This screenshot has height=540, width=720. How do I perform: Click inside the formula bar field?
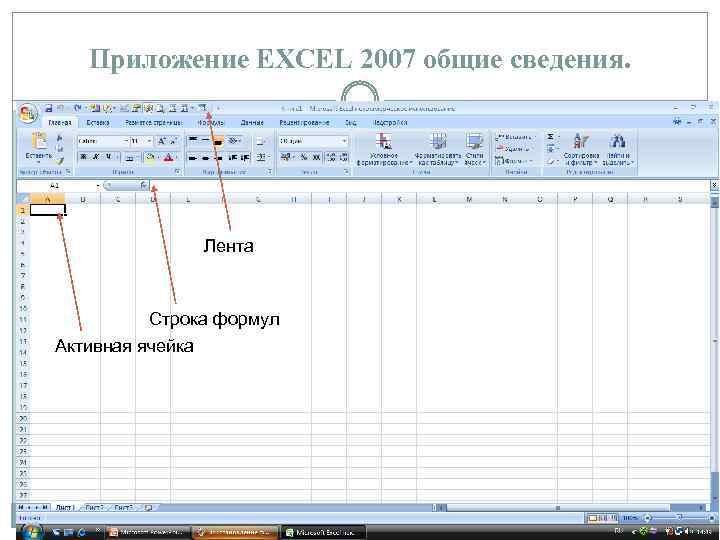429,186
